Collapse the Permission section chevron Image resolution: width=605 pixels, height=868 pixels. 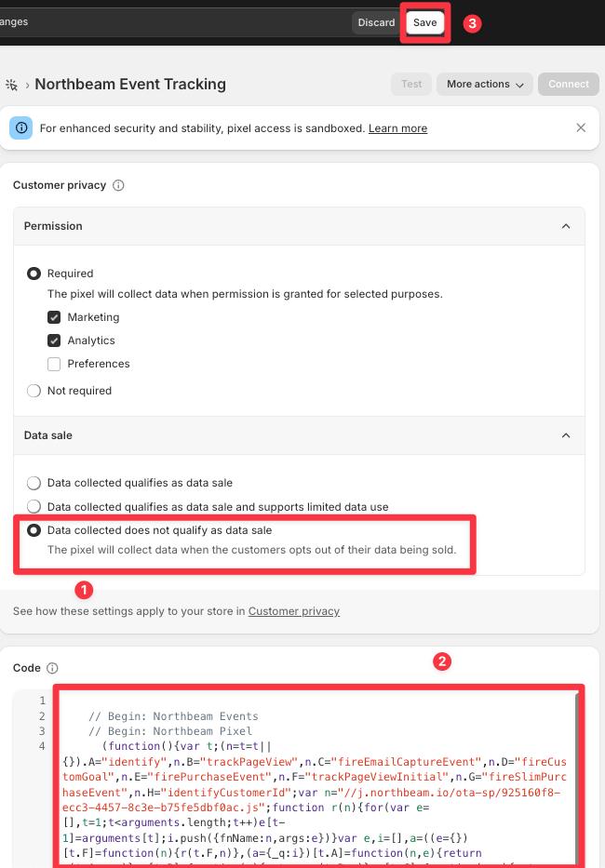[566, 226]
